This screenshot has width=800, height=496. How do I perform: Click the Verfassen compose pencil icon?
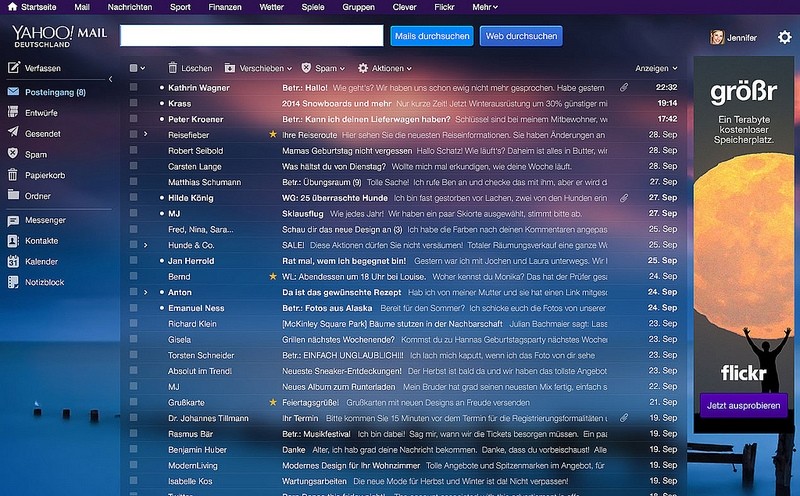coord(14,67)
